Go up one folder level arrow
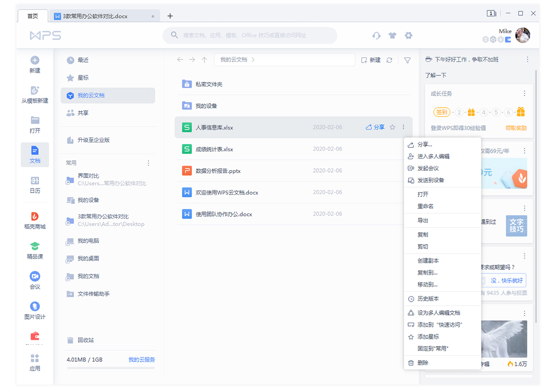This screenshot has height=392, width=556. click(x=204, y=60)
